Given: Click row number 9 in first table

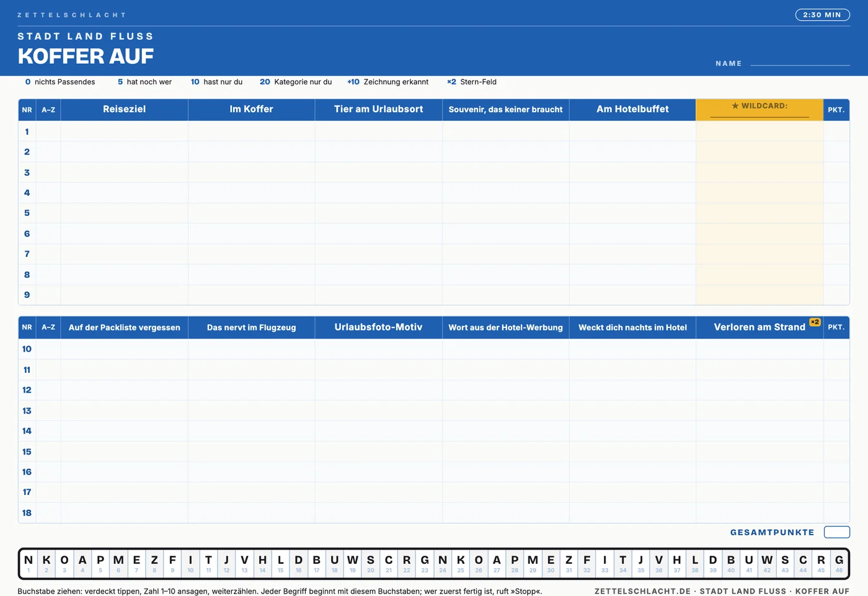Looking at the screenshot, I should pos(27,295).
